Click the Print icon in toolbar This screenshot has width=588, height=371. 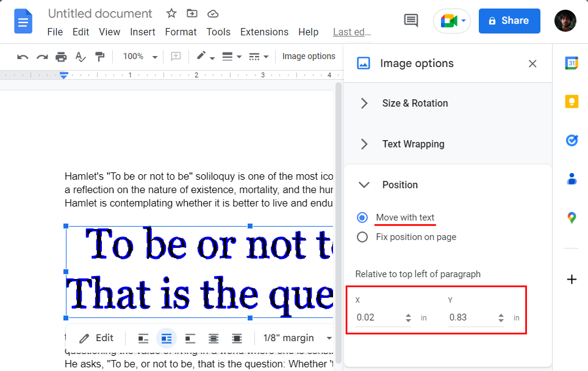61,57
